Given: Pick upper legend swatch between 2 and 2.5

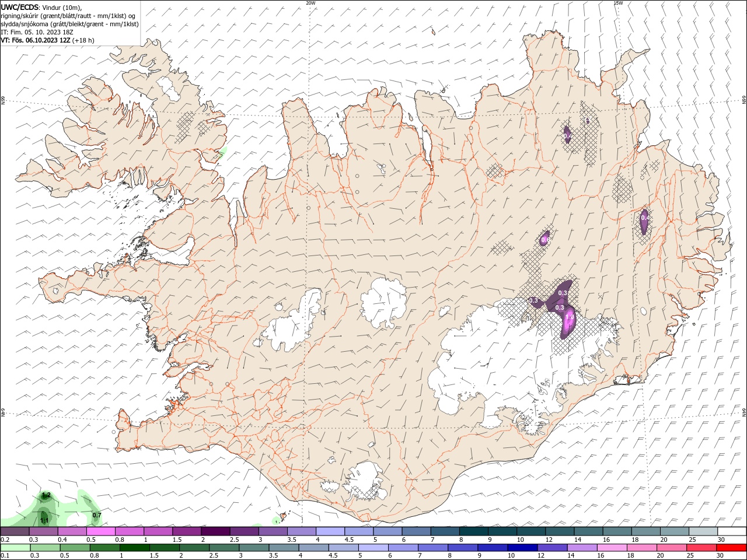Looking at the screenshot, I should (215, 531).
